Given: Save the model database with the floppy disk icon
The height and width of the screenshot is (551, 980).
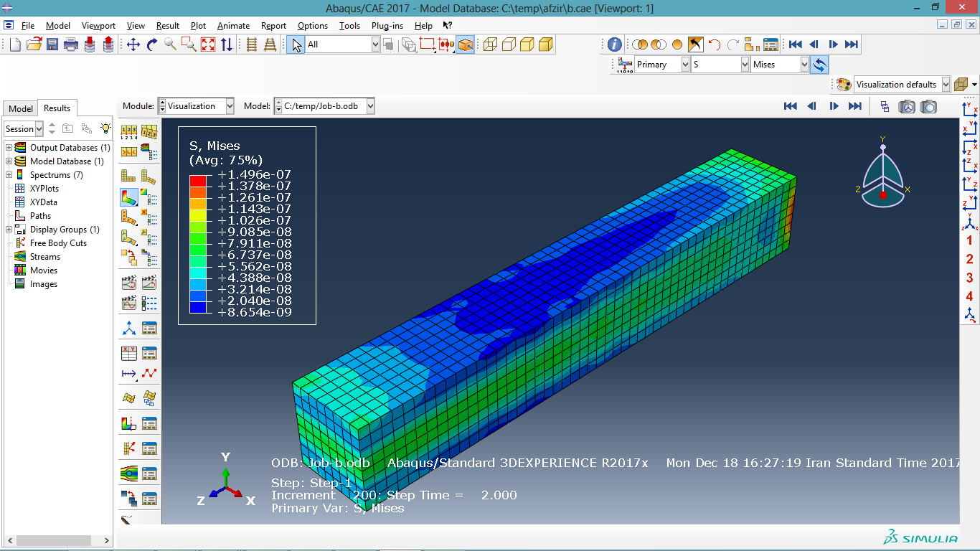Looking at the screenshot, I should click(52, 44).
